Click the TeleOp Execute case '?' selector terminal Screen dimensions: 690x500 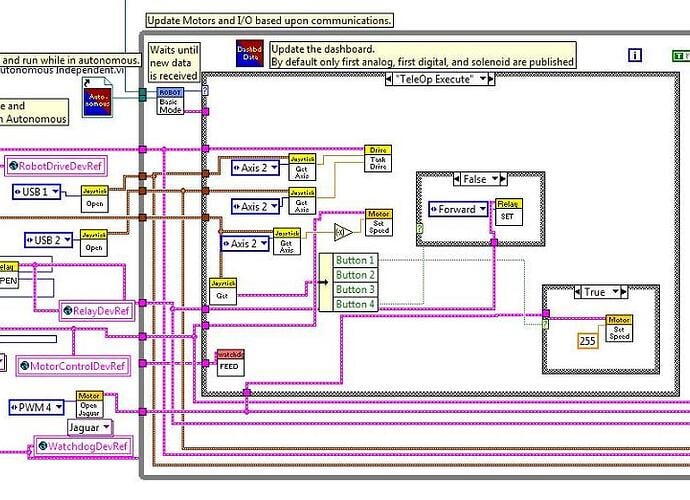click(205, 91)
